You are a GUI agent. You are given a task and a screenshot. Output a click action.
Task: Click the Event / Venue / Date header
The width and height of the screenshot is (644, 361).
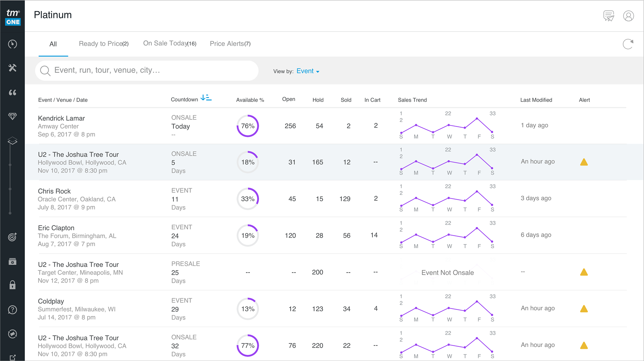tap(63, 100)
